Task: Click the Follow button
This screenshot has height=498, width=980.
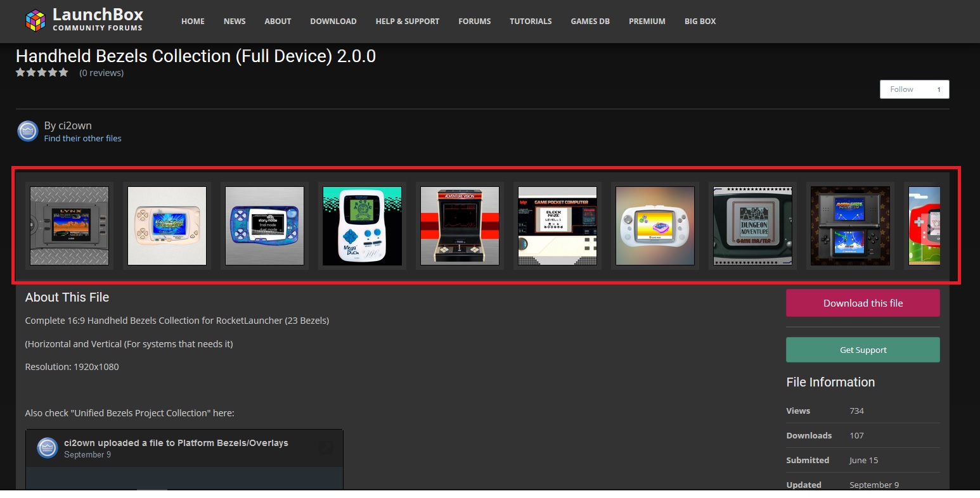Action: (901, 89)
